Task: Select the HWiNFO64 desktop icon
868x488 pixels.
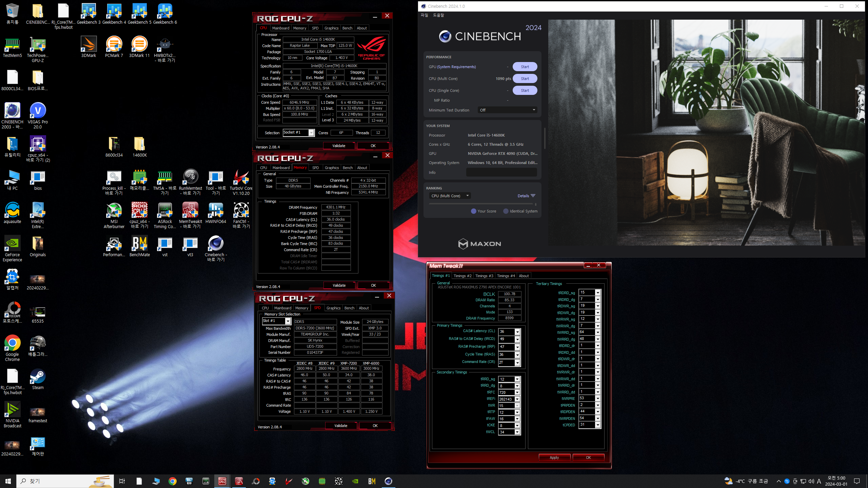Action: [216, 213]
